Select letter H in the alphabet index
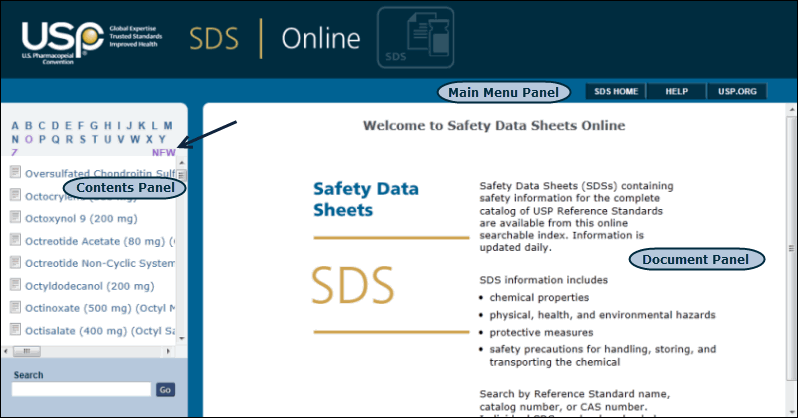Screen dimensions: 798x418 tap(107, 126)
